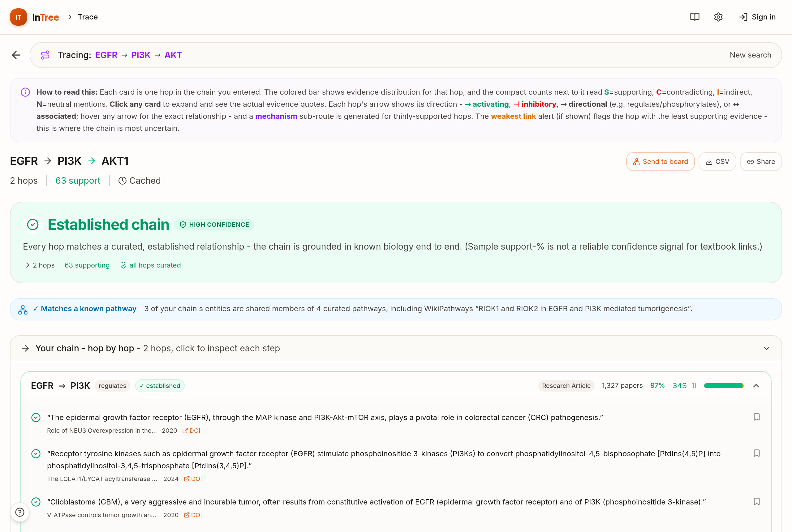Click the Research Article tag
Viewport: 792px width, 532px height.
[566, 386]
